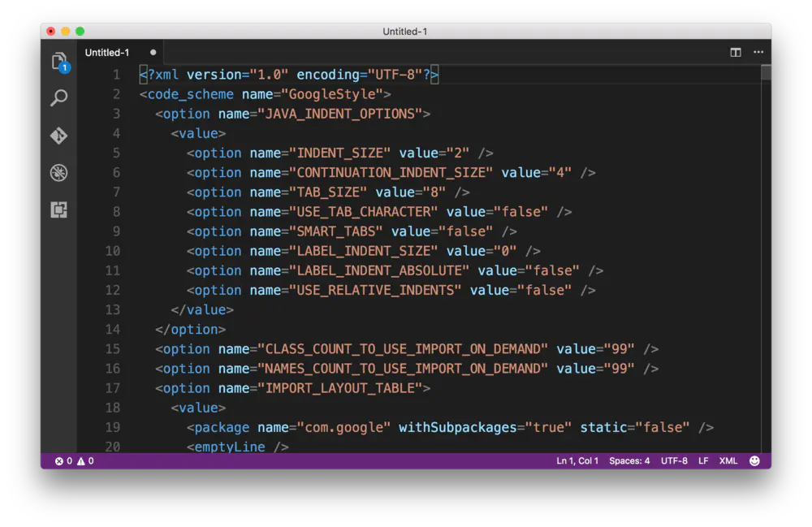Select the Untitled-1 tab
Screen dimensions: 812x527
click(x=106, y=51)
